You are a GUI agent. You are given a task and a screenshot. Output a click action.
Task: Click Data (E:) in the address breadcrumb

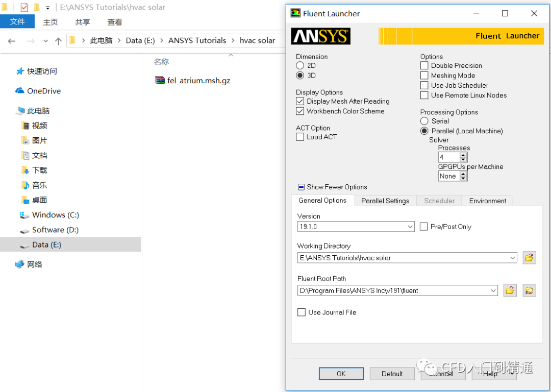(x=140, y=40)
